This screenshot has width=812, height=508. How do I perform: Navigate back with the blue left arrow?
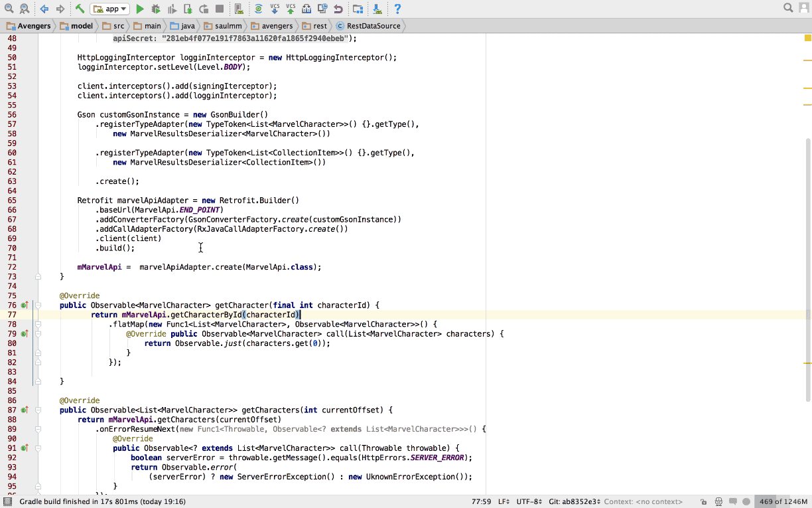[44, 9]
